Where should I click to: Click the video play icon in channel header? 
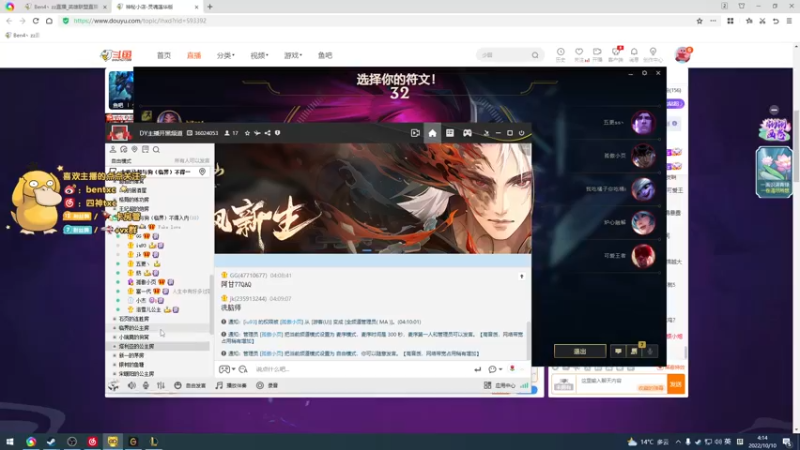click(415, 133)
